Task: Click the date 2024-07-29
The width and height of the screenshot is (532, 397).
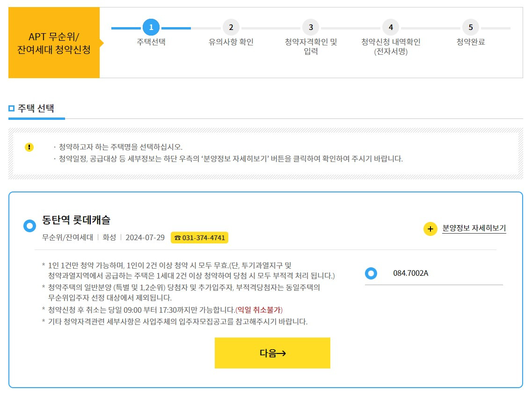Action: [x=145, y=237]
